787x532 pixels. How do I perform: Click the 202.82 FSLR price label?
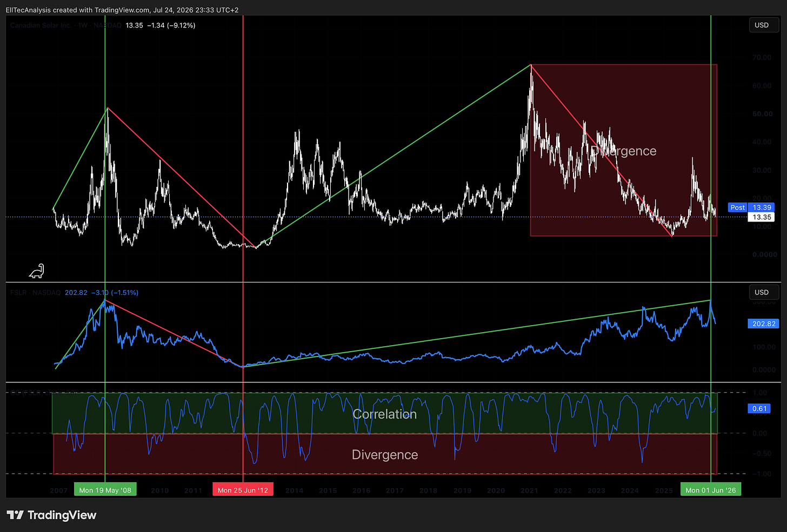tap(764, 324)
